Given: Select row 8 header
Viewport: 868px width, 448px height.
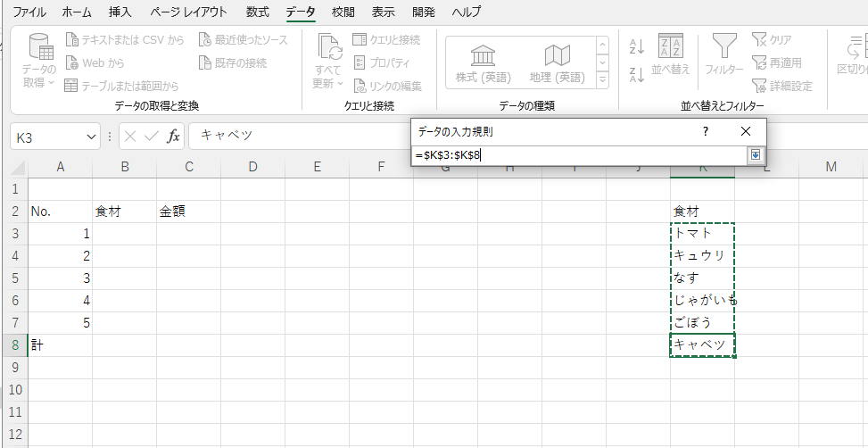Looking at the screenshot, I should 15,345.
